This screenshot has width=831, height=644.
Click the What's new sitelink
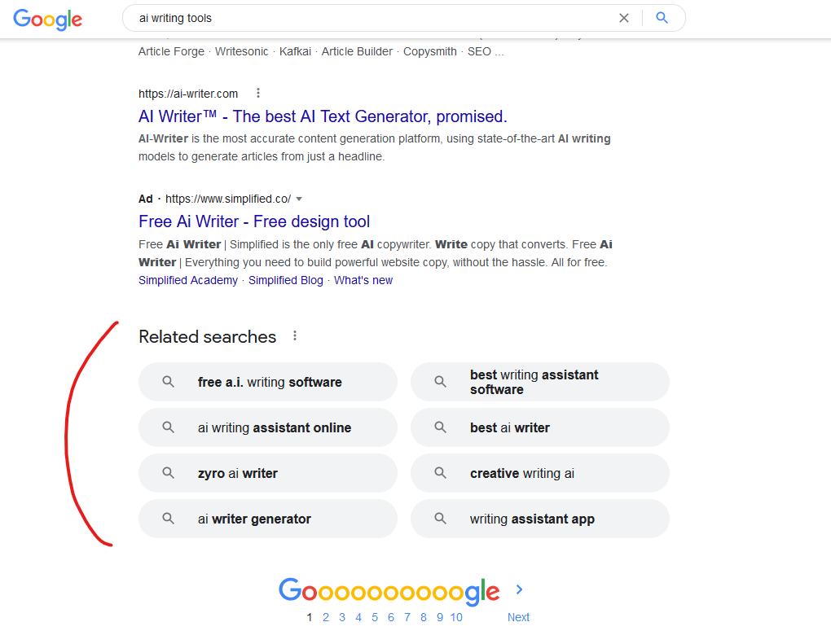[x=363, y=280]
